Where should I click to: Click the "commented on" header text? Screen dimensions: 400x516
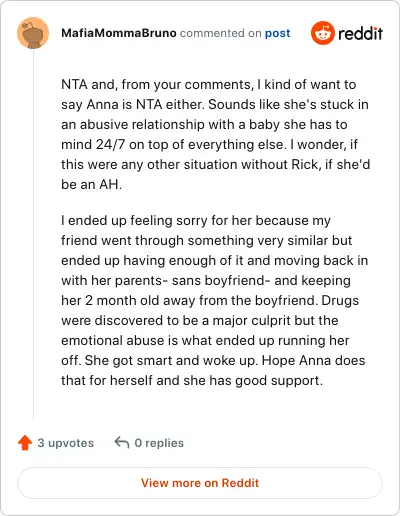click(x=220, y=33)
